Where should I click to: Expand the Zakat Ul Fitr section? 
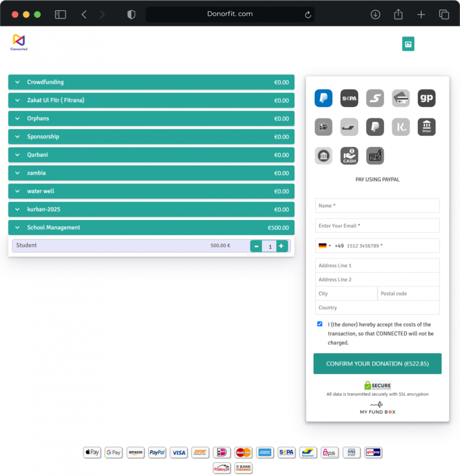pos(151,100)
